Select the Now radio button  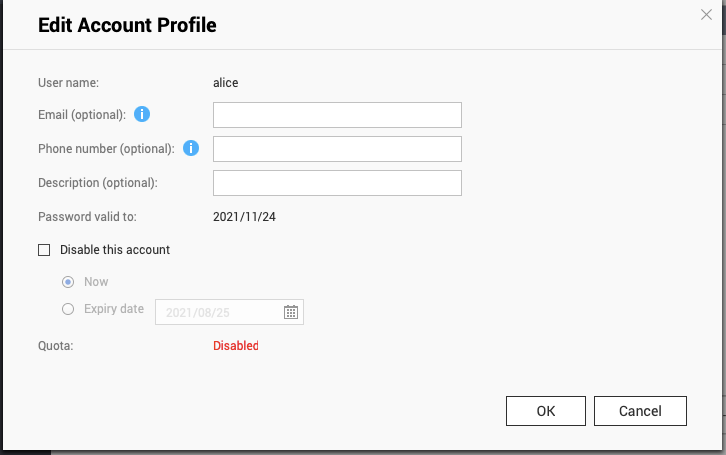click(68, 282)
